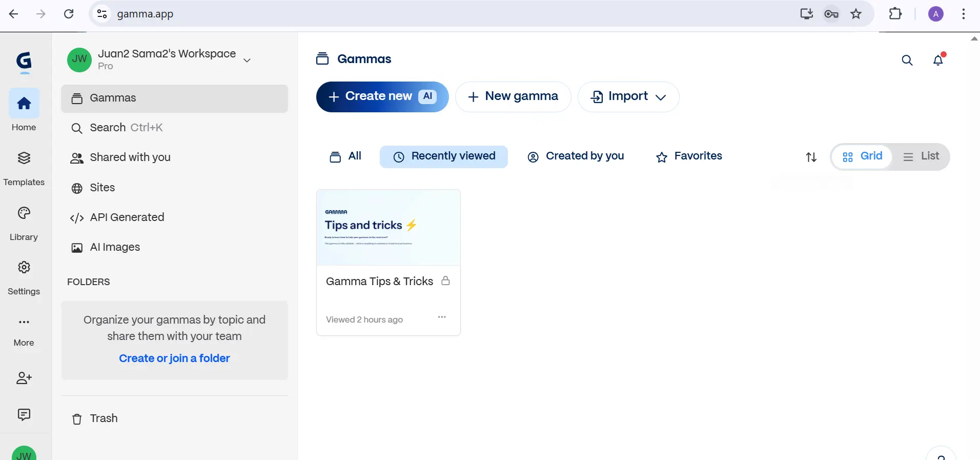
Task: Select the All filter tab
Action: pos(345,156)
